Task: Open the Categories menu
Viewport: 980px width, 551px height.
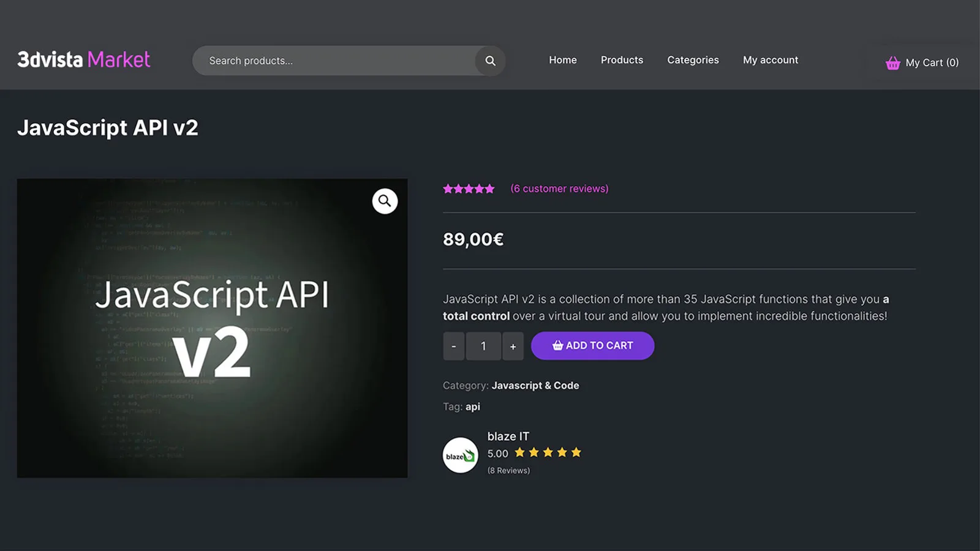Action: [693, 60]
